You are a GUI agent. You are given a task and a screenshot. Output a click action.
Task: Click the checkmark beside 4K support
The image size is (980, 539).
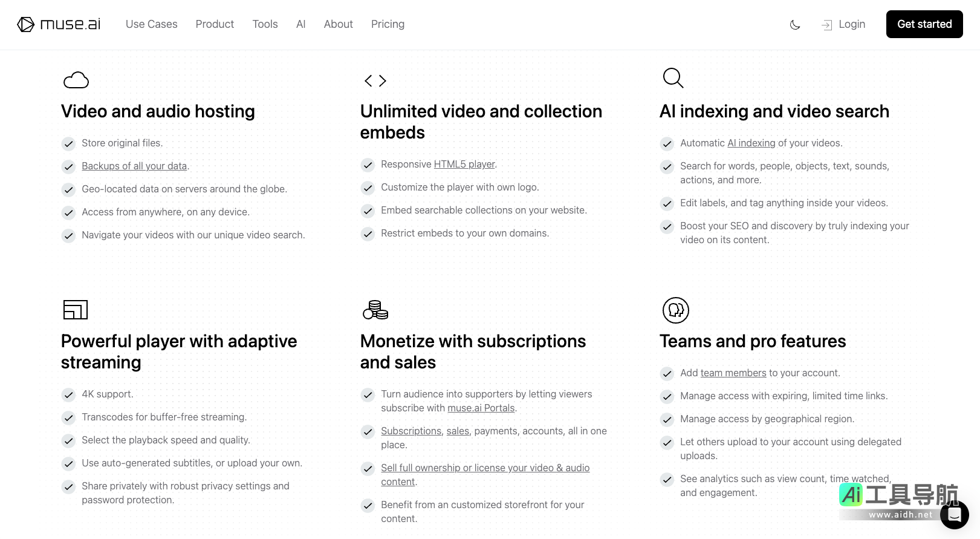(x=69, y=395)
